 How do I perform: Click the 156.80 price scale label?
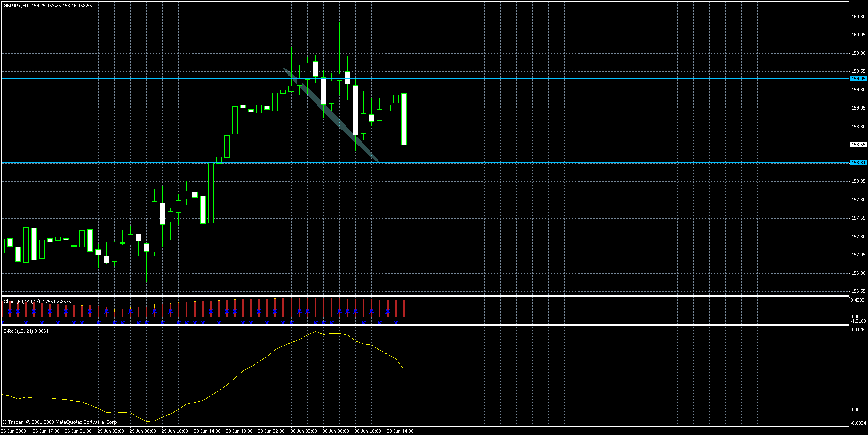coord(858,273)
